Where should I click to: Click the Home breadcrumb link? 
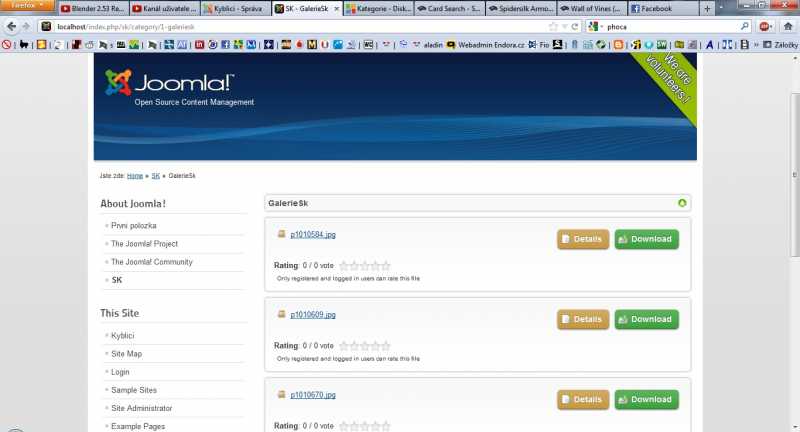tap(135, 175)
